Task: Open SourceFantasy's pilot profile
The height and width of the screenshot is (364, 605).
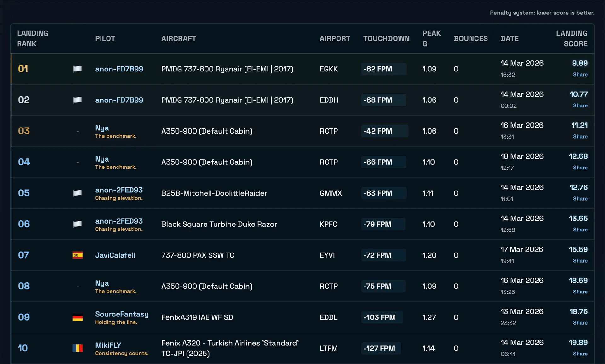Action: coord(122,314)
